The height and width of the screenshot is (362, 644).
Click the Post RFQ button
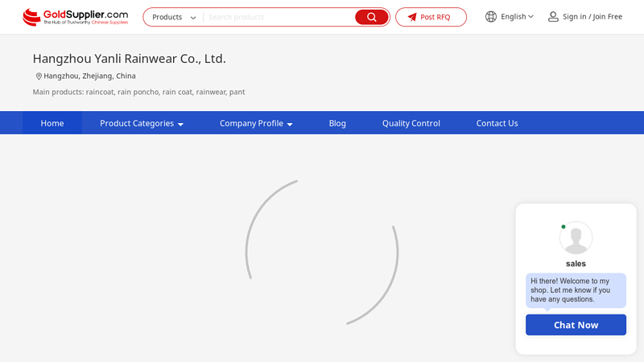point(431,17)
